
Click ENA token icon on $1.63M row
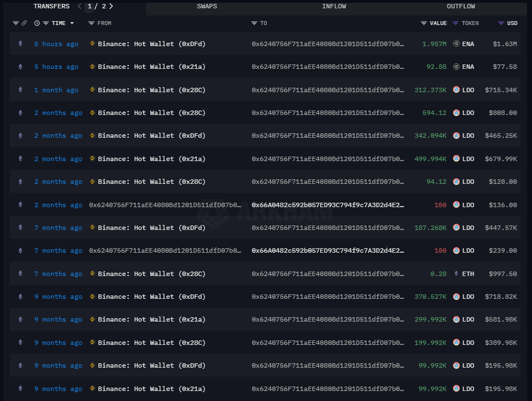coord(456,44)
